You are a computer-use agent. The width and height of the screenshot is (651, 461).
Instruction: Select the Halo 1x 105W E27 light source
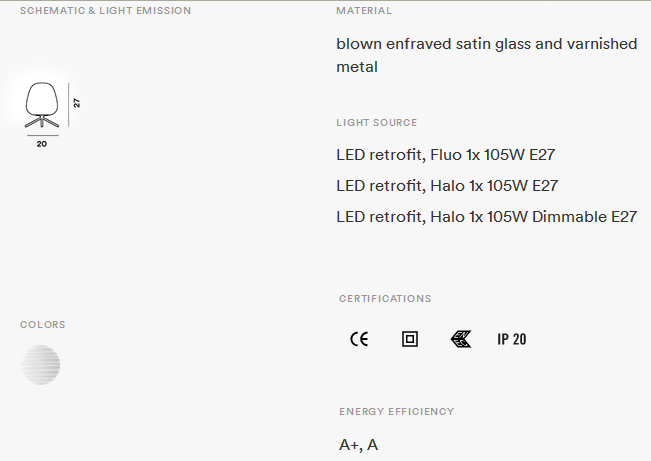tap(447, 186)
